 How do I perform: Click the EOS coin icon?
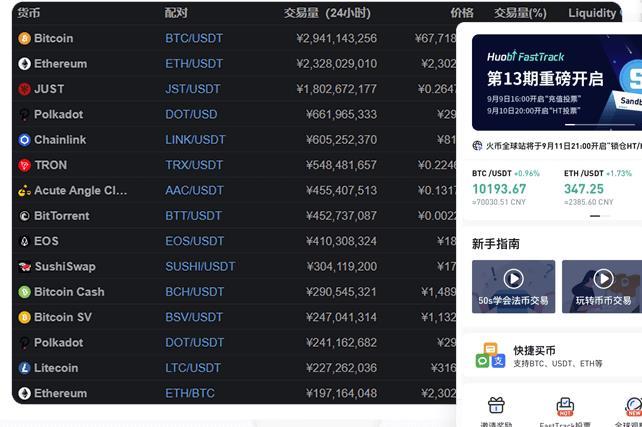(x=25, y=242)
